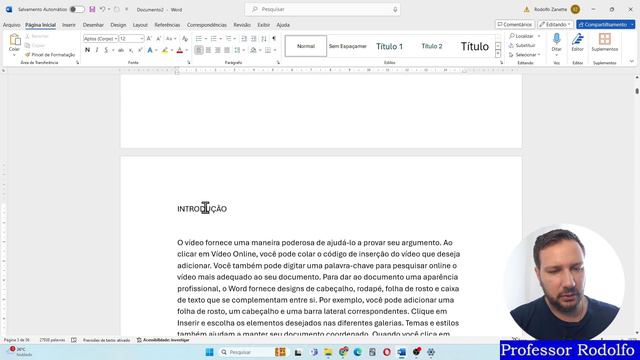
Task: Increase paragraph indent
Action: pyautogui.click(x=253, y=39)
